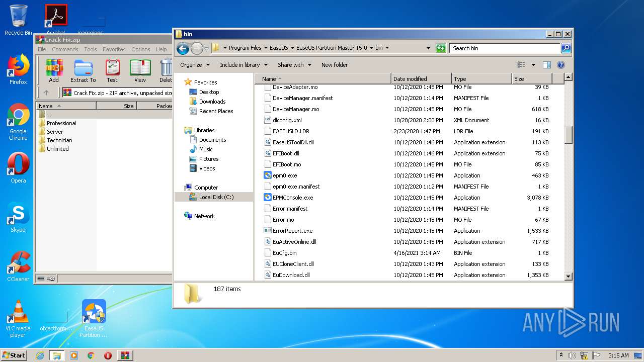The width and height of the screenshot is (644, 362).
Task: Select EPMConsole.exe file
Action: (293, 198)
